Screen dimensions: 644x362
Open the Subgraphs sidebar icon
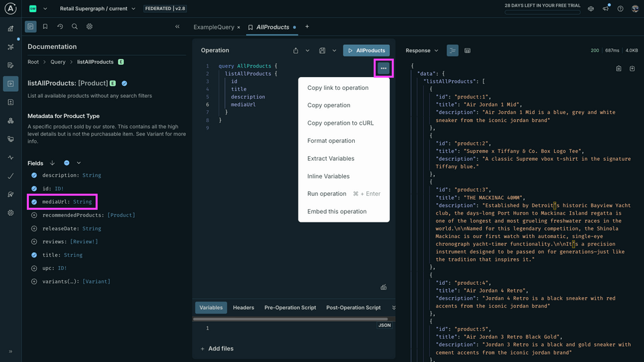coord(11,121)
